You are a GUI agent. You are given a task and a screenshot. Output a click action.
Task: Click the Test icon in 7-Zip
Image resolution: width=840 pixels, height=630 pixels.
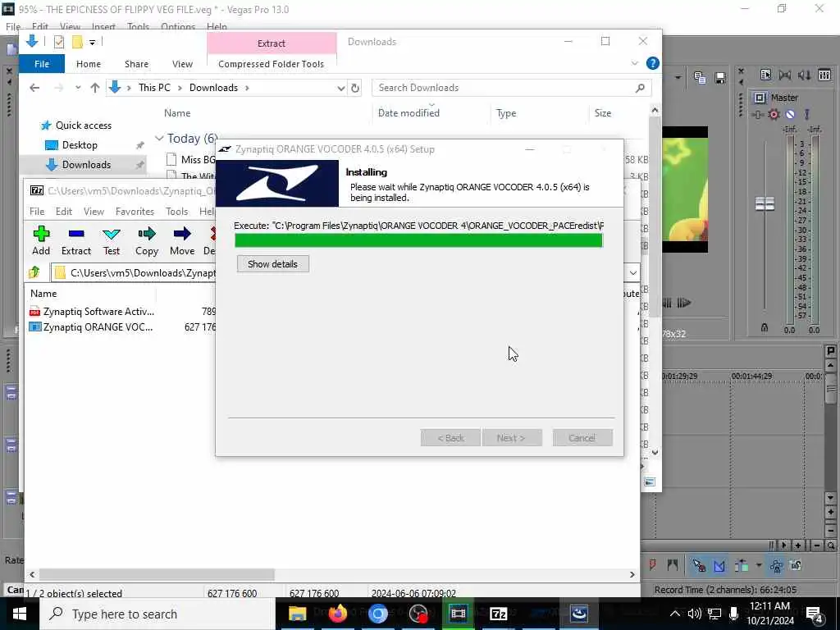pyautogui.click(x=112, y=240)
